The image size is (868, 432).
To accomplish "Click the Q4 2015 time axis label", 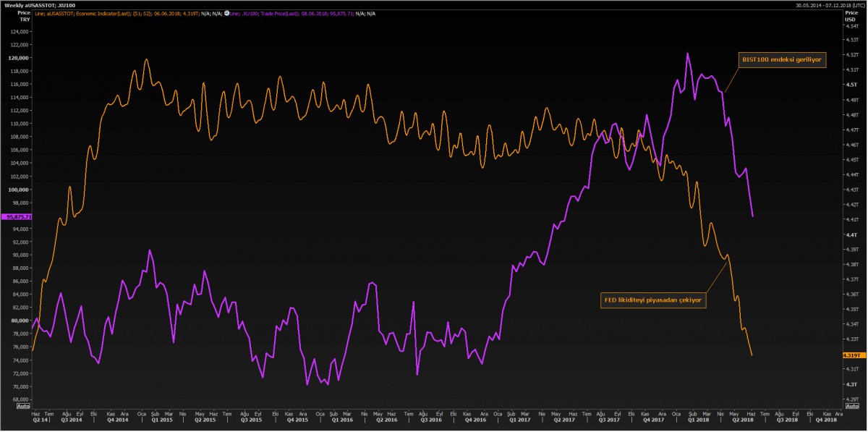I will click(297, 419).
